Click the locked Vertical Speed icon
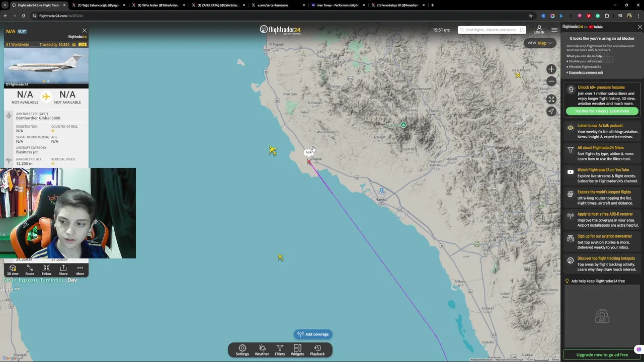 point(53,163)
